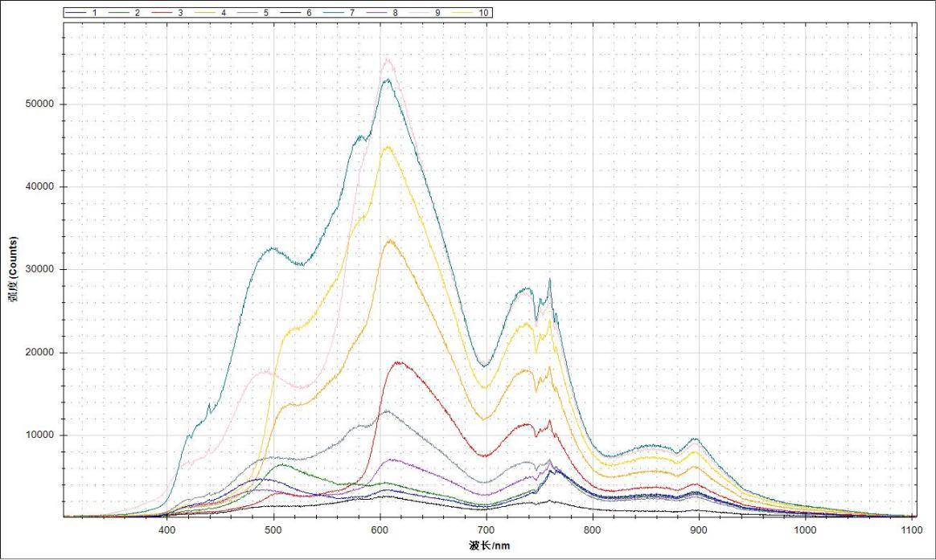936x560 pixels.
Task: Click the 强度(Counts) axis label
Action: (x=12, y=271)
